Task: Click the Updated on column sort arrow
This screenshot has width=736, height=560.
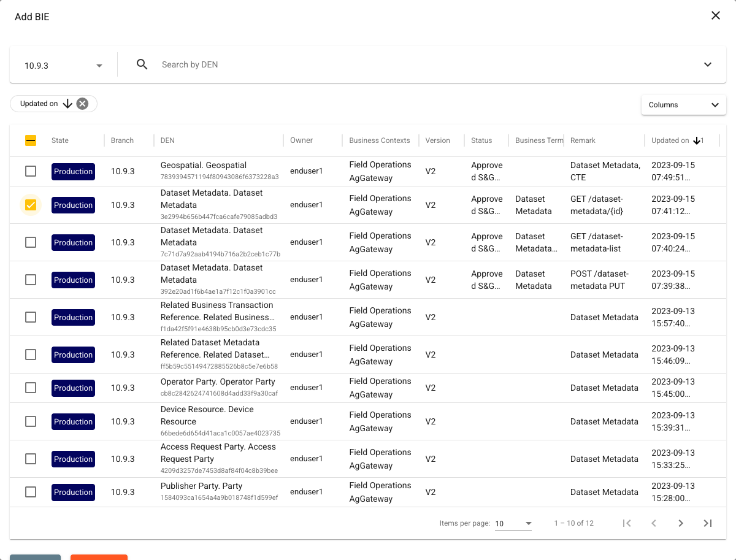Action: point(697,140)
